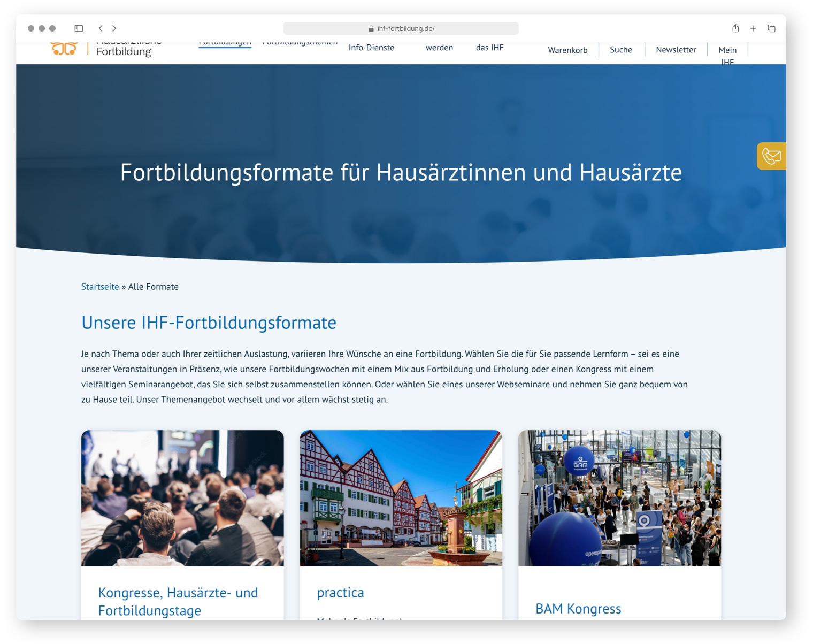Follow the Startseite breadcrumb link
Image resolution: width=813 pixels, height=644 pixels.
click(100, 287)
